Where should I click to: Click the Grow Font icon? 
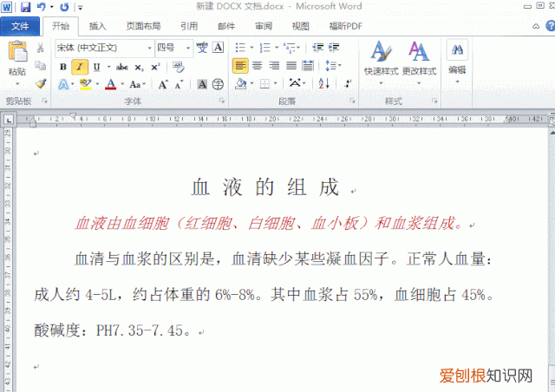click(x=163, y=84)
